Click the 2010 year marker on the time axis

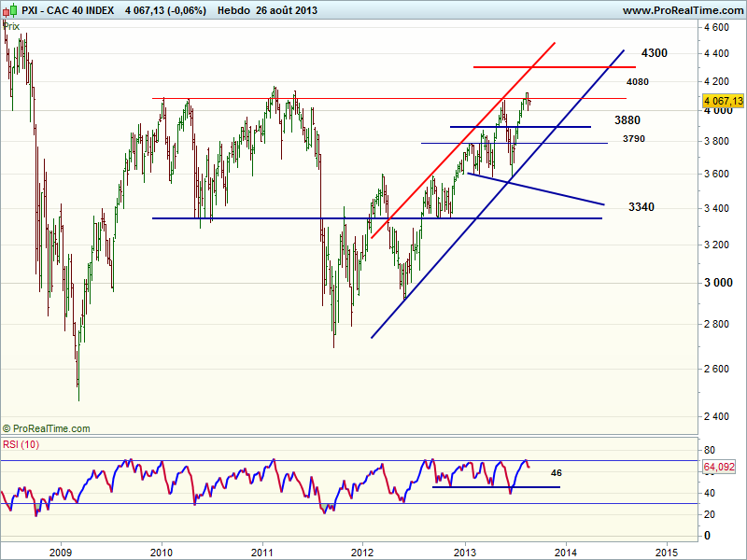(162, 551)
